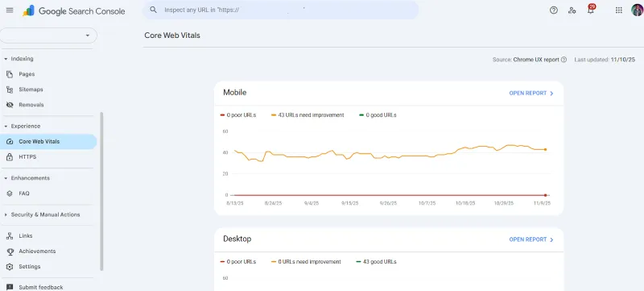The width and height of the screenshot is (644, 291).
Task: Click the Chrome UX report info icon
Action: click(563, 60)
